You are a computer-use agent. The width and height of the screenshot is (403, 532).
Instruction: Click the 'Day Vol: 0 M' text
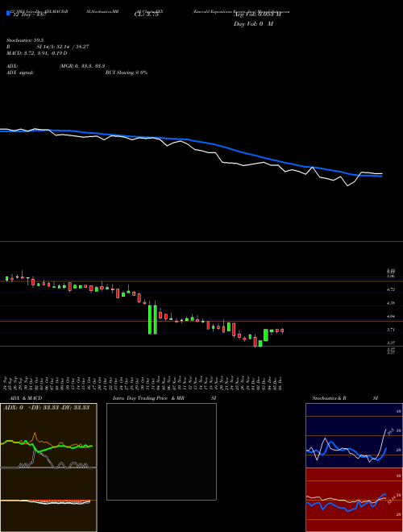253,24
